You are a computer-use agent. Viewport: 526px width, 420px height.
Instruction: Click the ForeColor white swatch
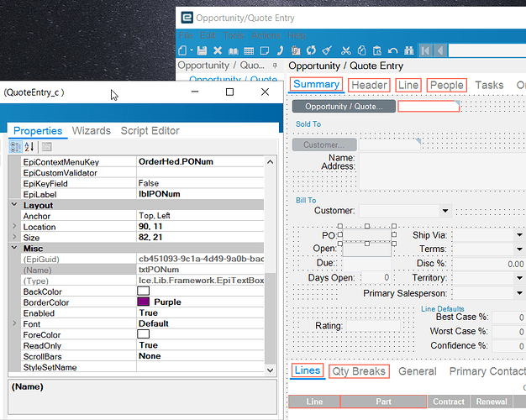point(143,333)
